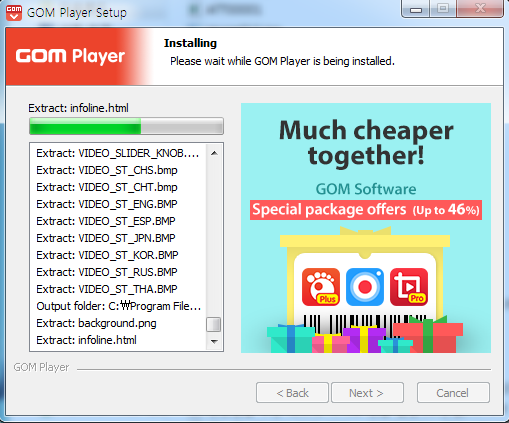Select the Extract: VIDEO_ST_THA.BMP line
Screen dimensions: 509x423
[107, 289]
